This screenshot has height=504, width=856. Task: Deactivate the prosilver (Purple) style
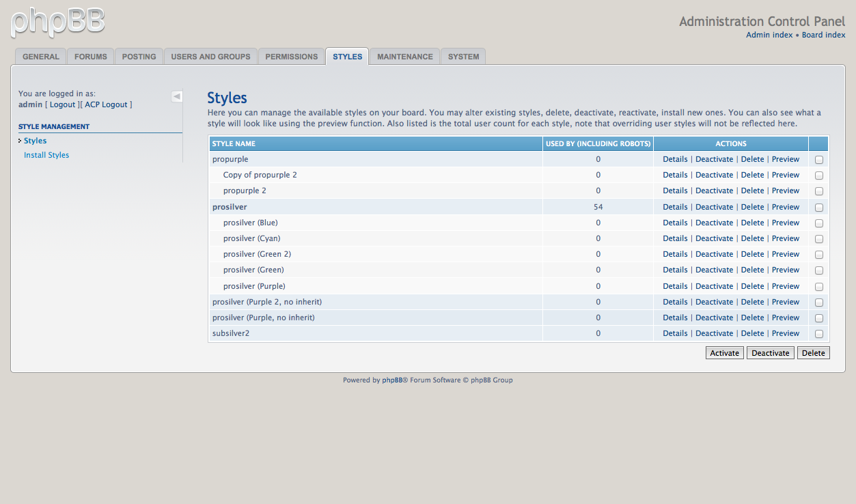pos(715,286)
